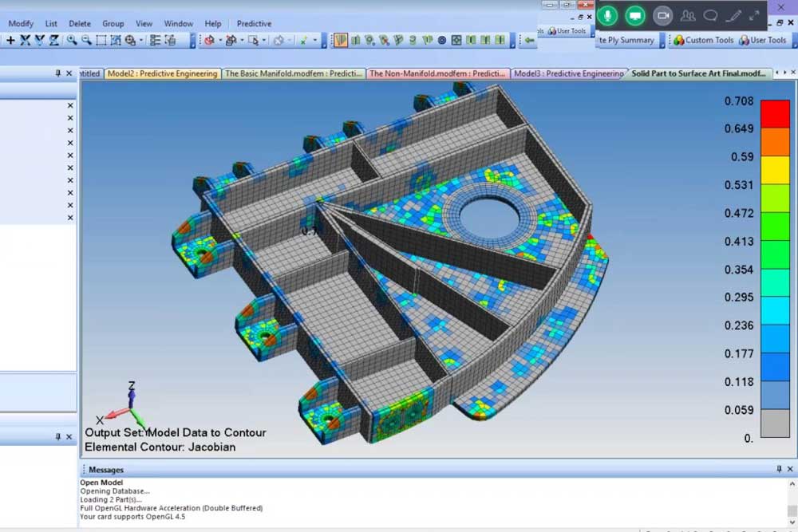Click the Custom Tools button
The width and height of the screenshot is (798, 532).
click(x=709, y=40)
